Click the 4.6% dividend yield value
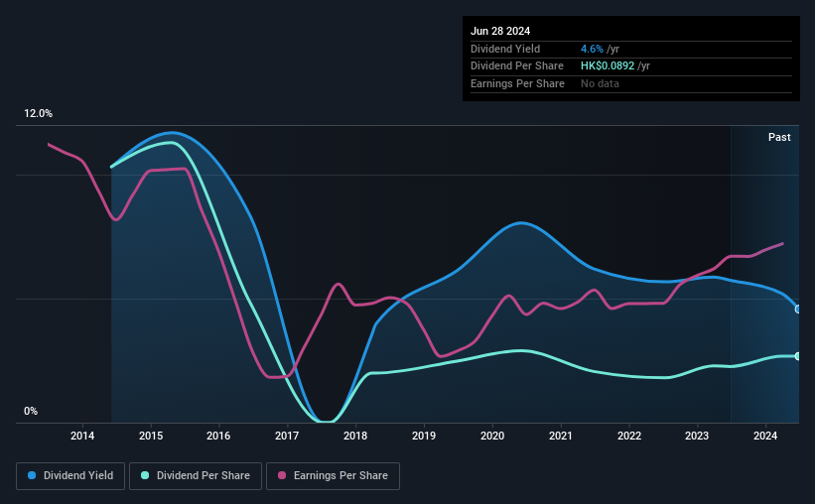 [x=592, y=49]
